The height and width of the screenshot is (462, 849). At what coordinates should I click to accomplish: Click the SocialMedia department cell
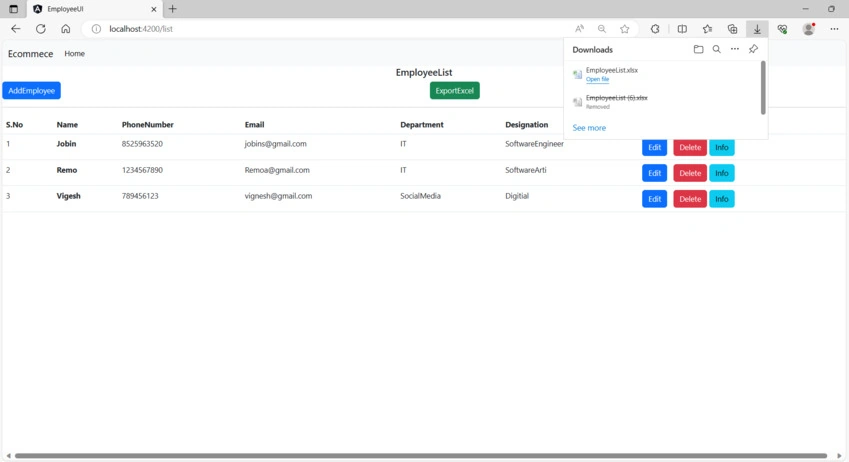tap(420, 196)
